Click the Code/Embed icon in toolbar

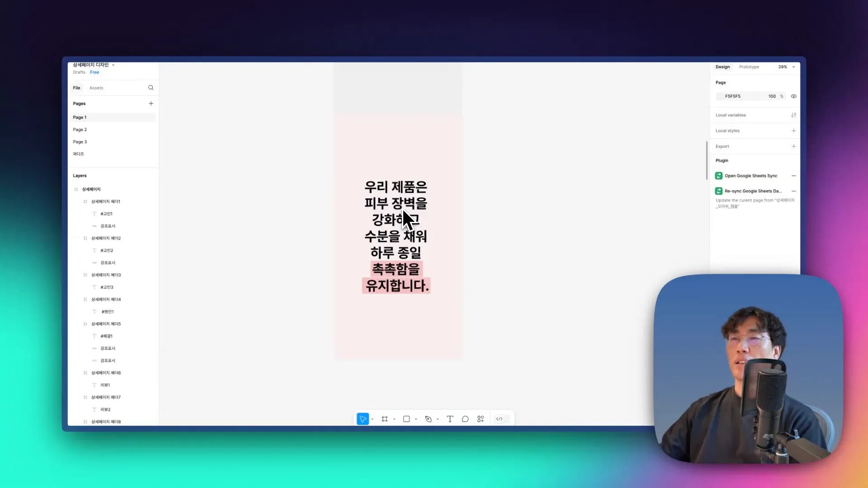pyautogui.click(x=500, y=419)
